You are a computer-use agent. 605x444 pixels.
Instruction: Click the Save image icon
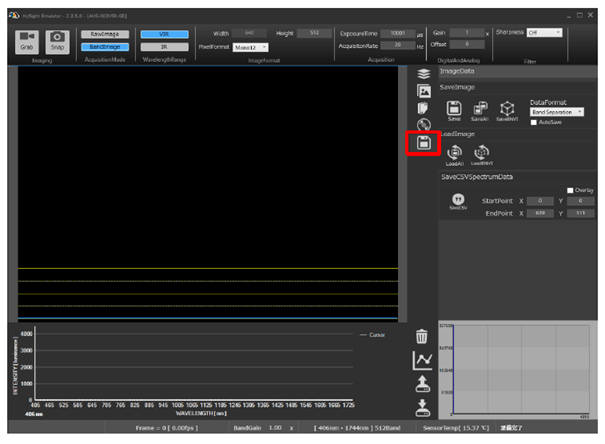454,111
